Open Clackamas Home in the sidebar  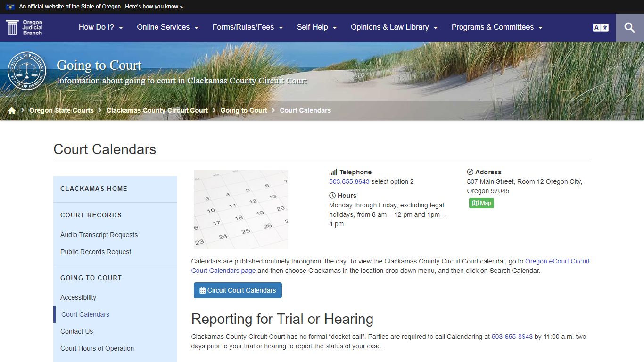pos(94,189)
